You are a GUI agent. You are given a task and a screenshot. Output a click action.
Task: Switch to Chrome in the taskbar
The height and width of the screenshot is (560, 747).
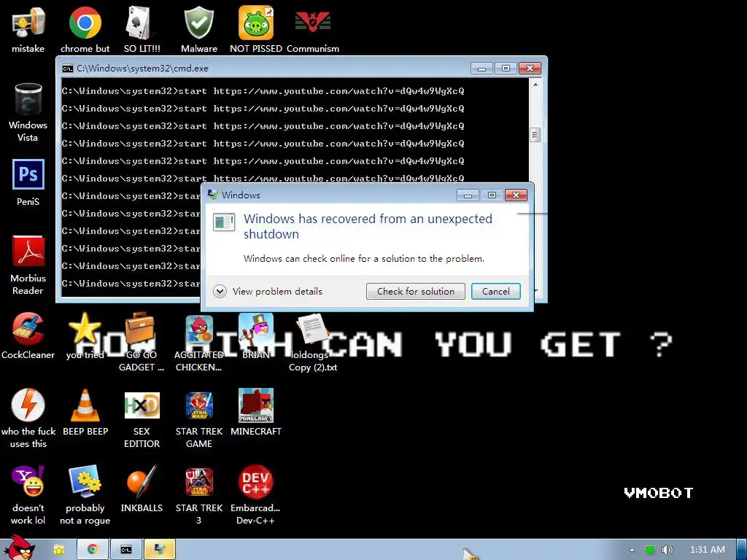(x=93, y=550)
